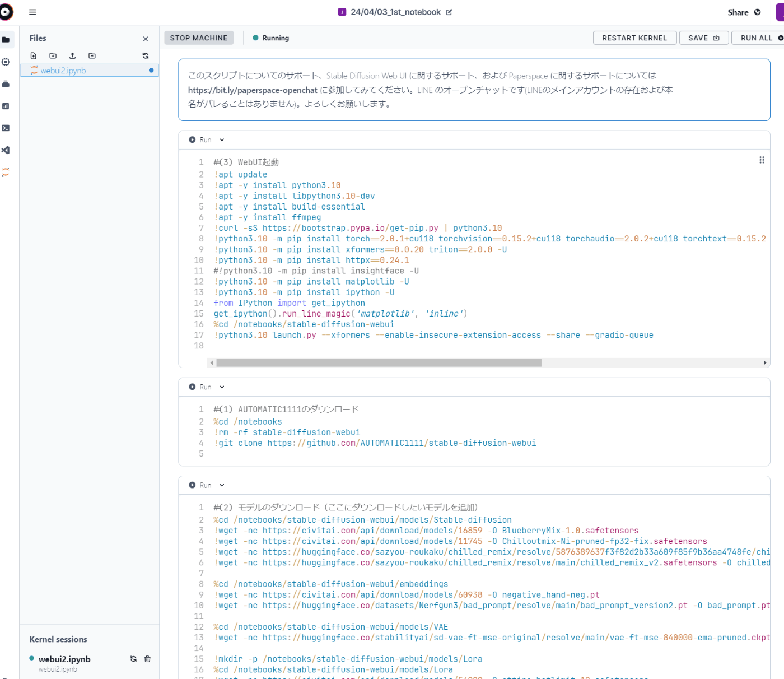Click the Running status indicator
Screen dimensions: 784x679
coord(271,38)
